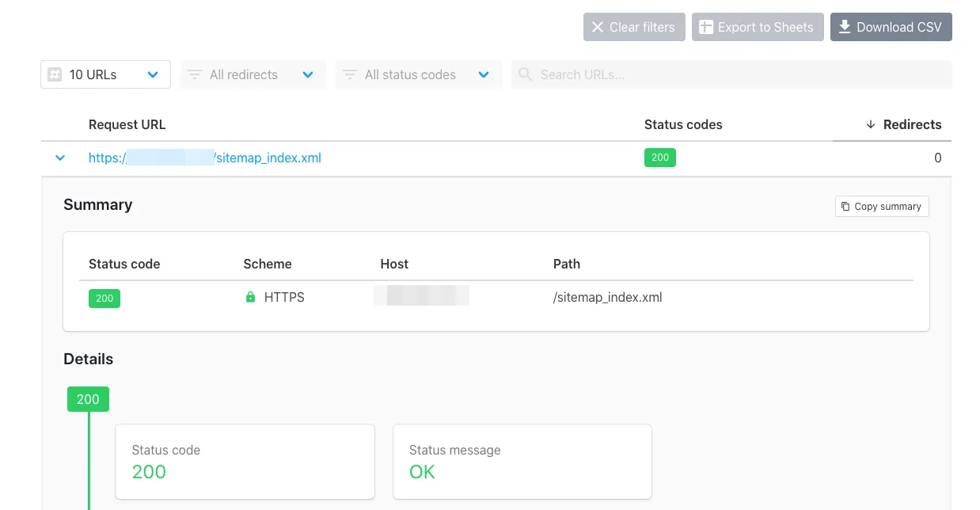Sort by Request URL column header
980x510 pixels.
pos(127,124)
